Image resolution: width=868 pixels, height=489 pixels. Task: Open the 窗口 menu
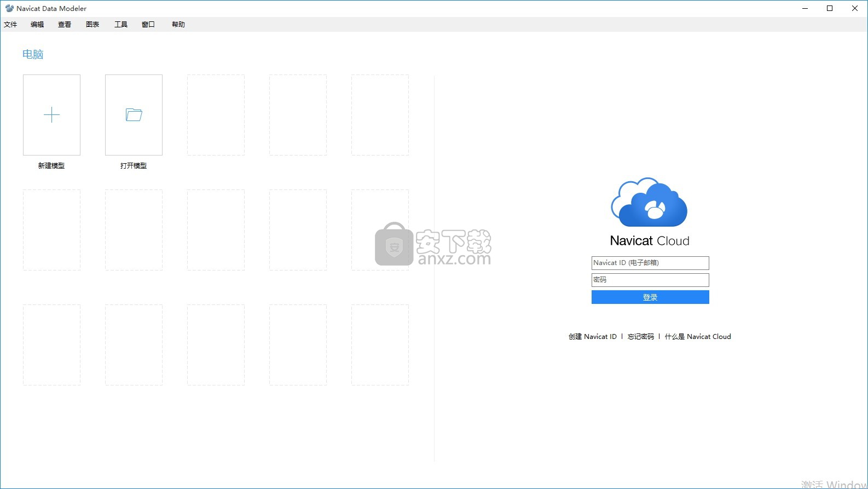[148, 25]
